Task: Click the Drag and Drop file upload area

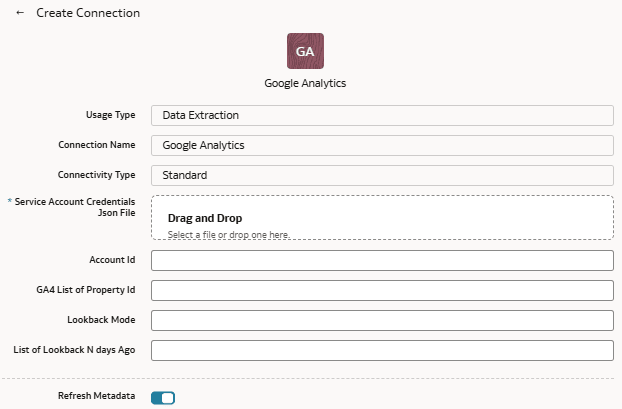Action: (382, 217)
